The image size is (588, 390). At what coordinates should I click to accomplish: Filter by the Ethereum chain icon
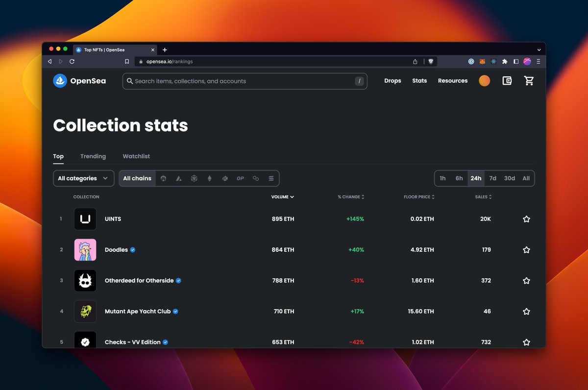point(210,178)
